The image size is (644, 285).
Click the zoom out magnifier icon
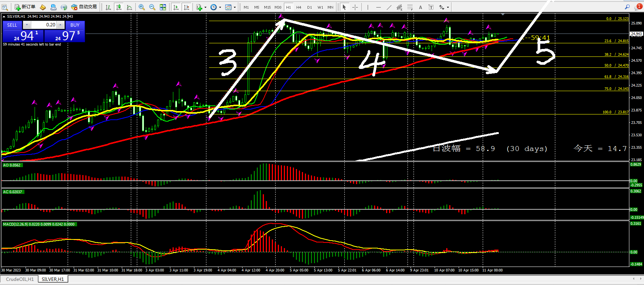(x=152, y=7)
